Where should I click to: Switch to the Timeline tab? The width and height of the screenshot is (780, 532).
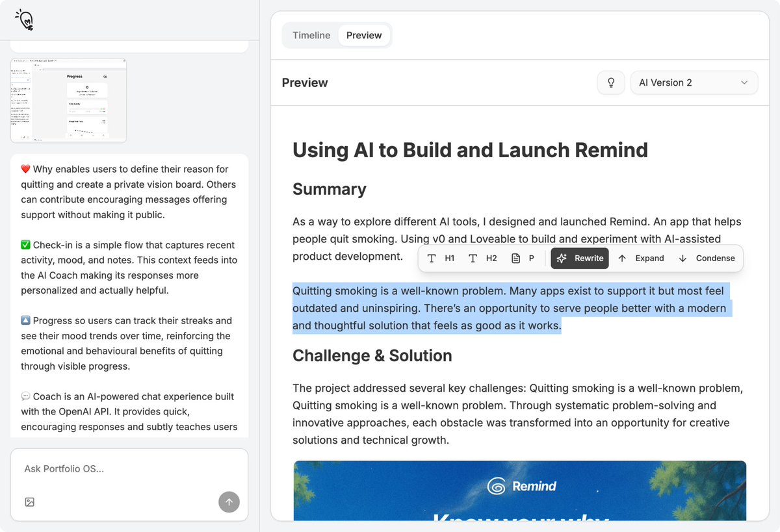tap(311, 35)
